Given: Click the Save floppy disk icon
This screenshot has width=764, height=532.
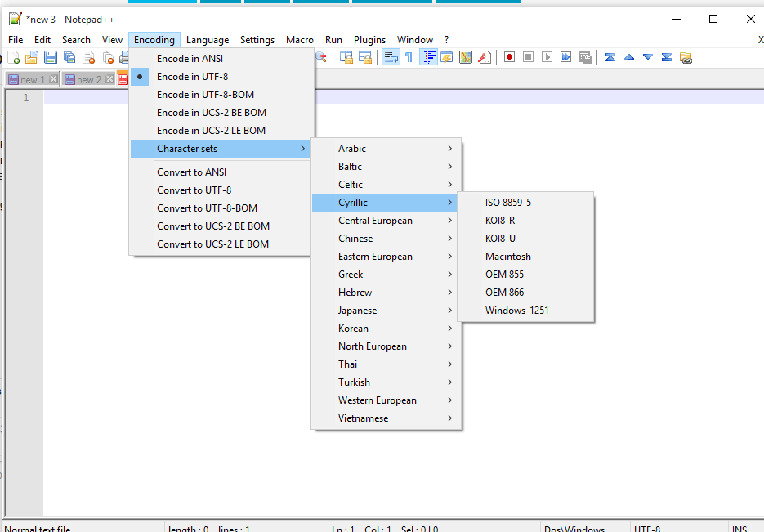Looking at the screenshot, I should point(51,57).
